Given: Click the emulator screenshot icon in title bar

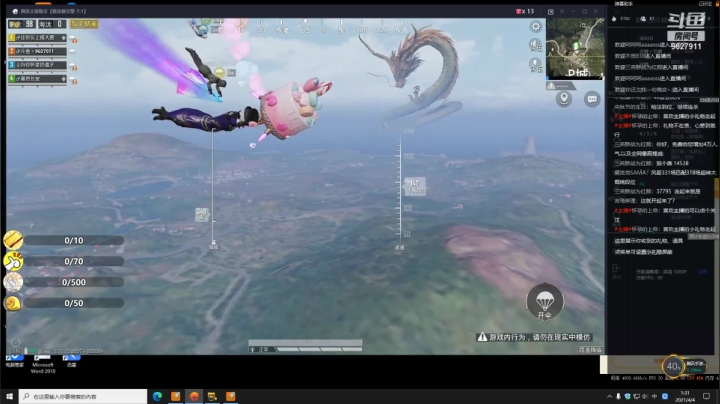Looking at the screenshot, I should coord(551,11).
